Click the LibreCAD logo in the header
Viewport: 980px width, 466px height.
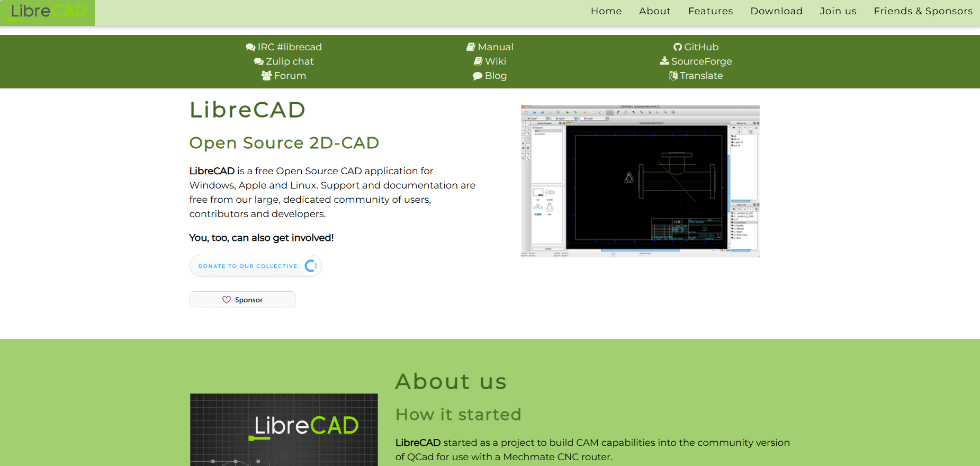coord(47,12)
